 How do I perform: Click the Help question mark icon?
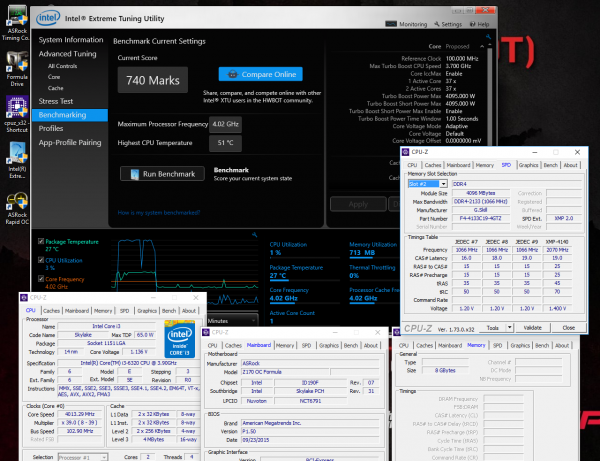[x=473, y=24]
